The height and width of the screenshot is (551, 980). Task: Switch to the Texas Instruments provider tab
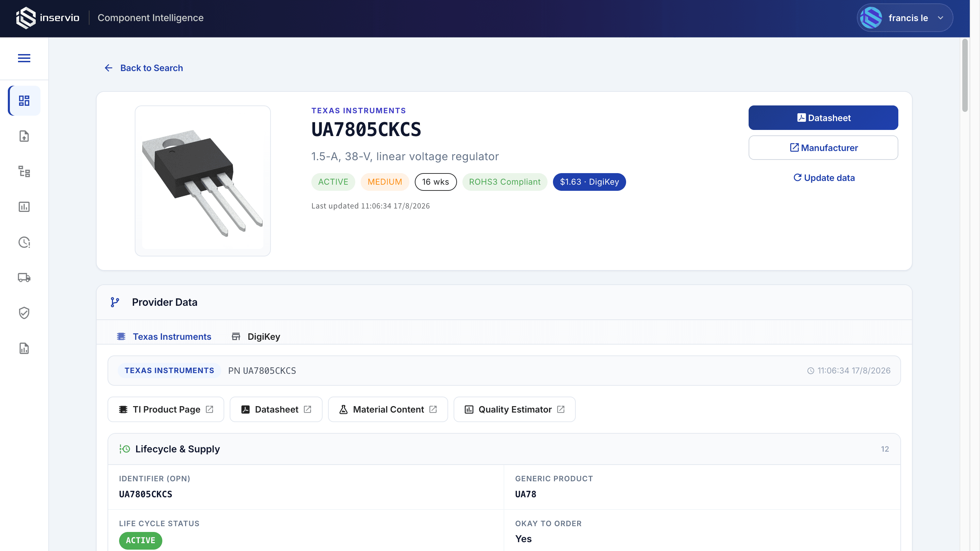click(164, 336)
